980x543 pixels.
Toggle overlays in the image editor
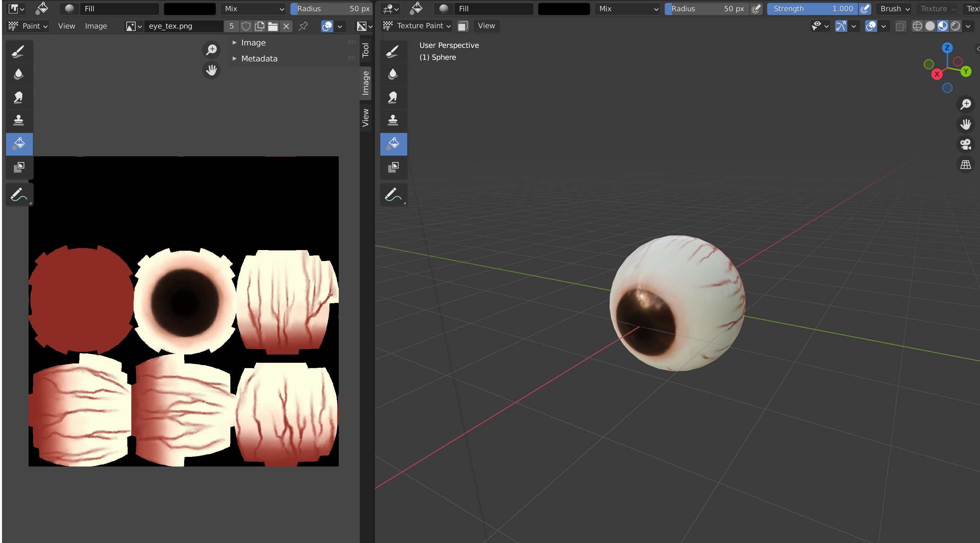point(327,26)
